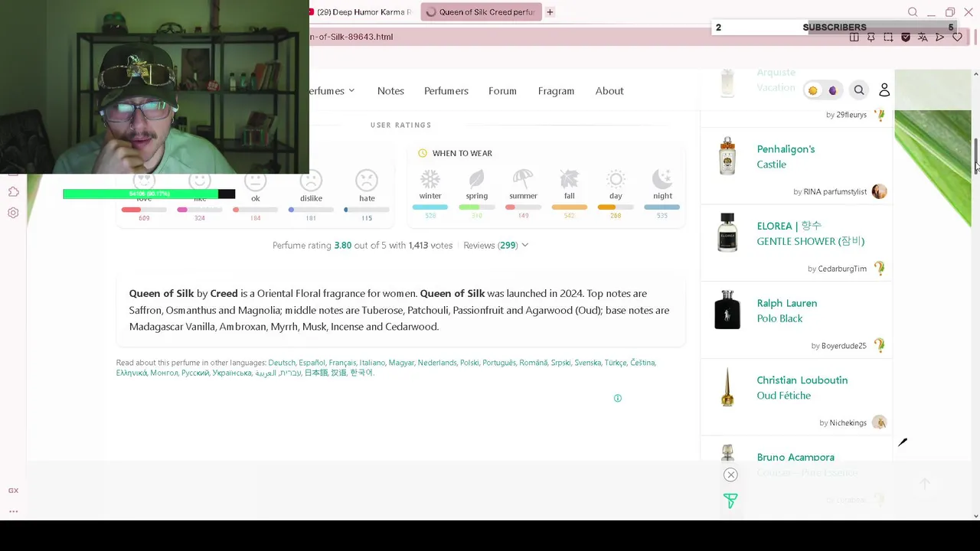Open the Italiano language link
Viewport: 980px width, 551px height.
tap(372, 363)
